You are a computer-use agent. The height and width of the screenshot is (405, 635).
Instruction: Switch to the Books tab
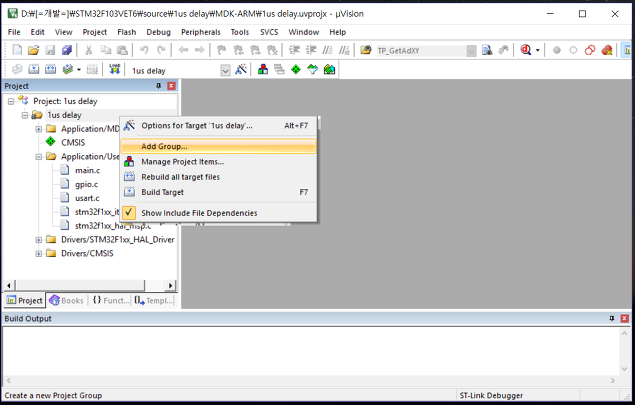click(x=66, y=301)
